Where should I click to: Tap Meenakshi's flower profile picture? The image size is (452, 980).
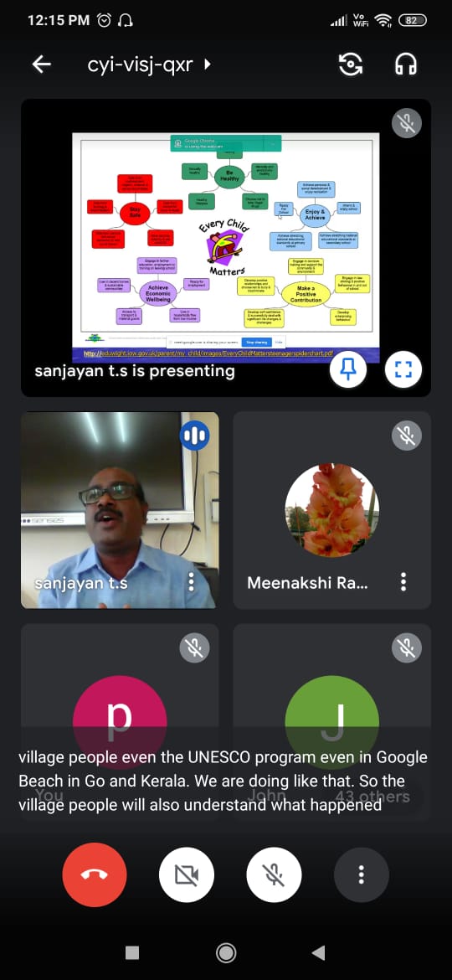[331, 511]
